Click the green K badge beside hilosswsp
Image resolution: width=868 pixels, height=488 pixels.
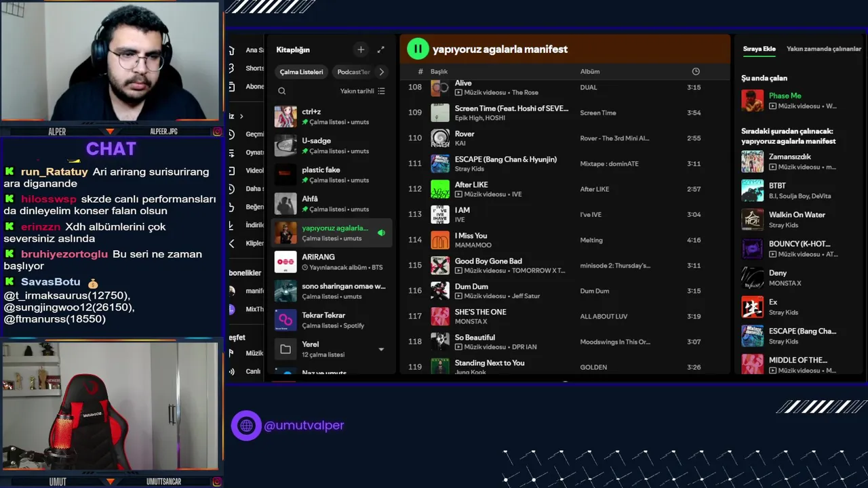click(x=9, y=199)
